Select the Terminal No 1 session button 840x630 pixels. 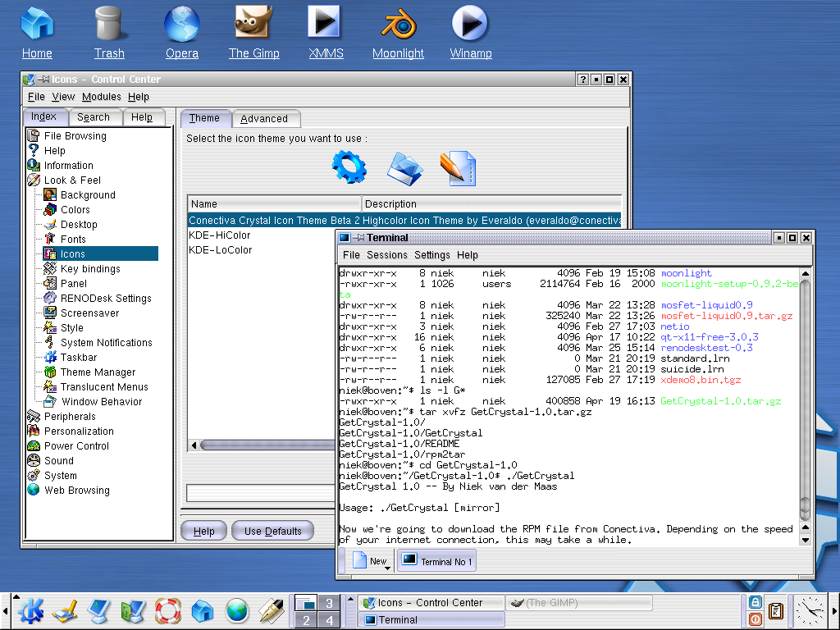click(x=436, y=561)
